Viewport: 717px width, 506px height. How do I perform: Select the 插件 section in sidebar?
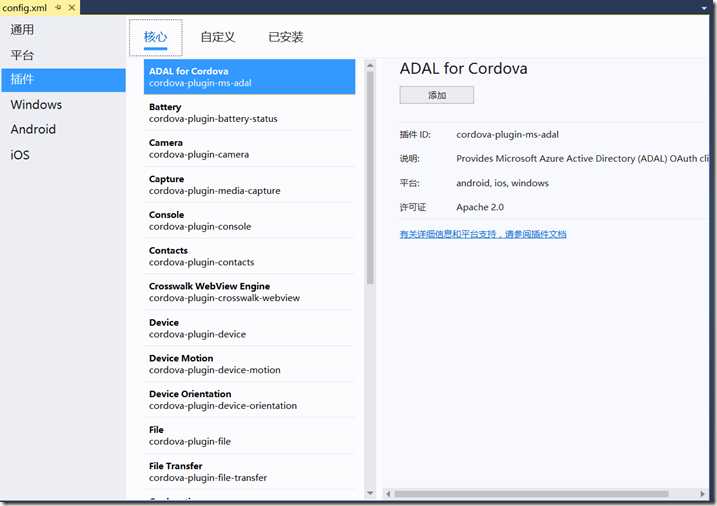64,80
